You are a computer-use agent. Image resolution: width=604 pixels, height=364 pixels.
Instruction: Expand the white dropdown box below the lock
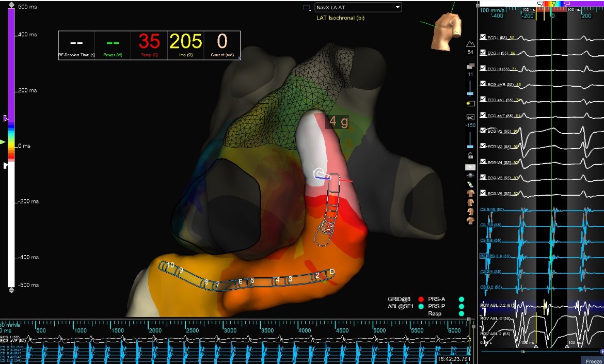(470, 167)
